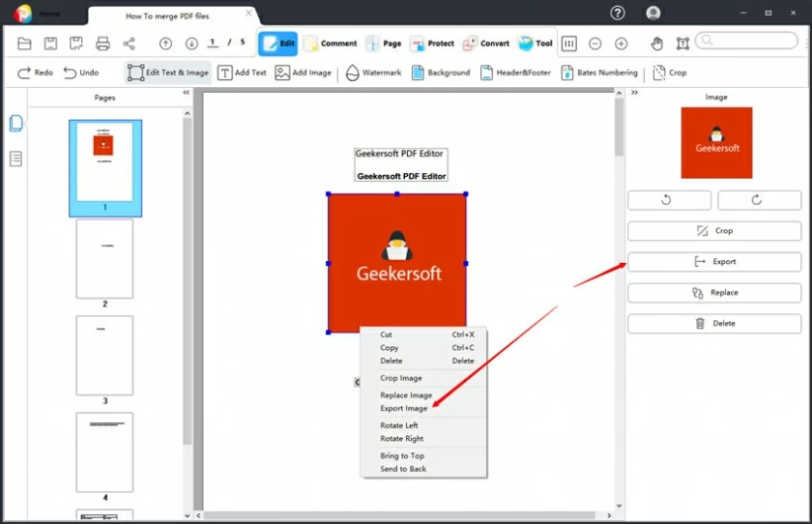The height and width of the screenshot is (524, 812).
Task: Click the Geekersoft PDF Editor text box
Action: click(x=401, y=164)
